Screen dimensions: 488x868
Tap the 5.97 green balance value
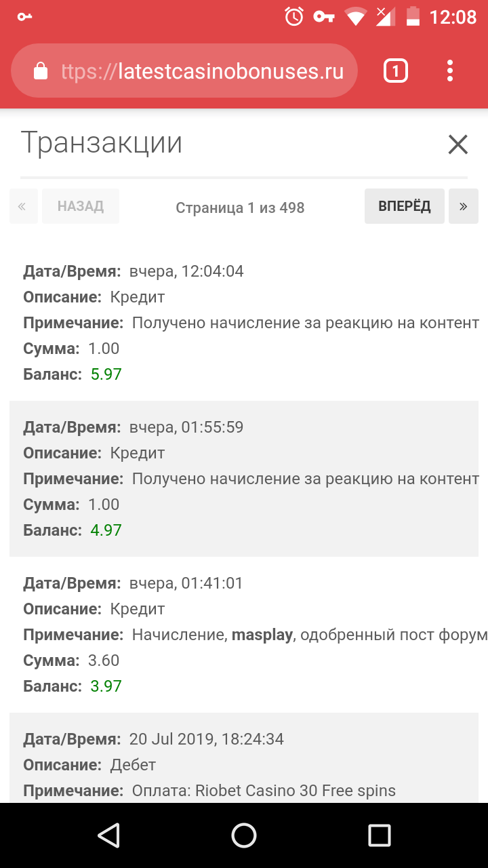click(106, 374)
